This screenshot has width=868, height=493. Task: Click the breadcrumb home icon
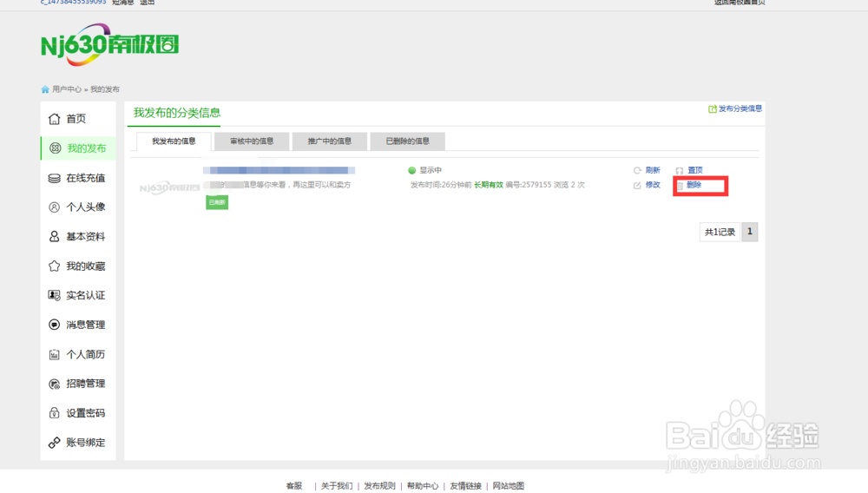45,89
